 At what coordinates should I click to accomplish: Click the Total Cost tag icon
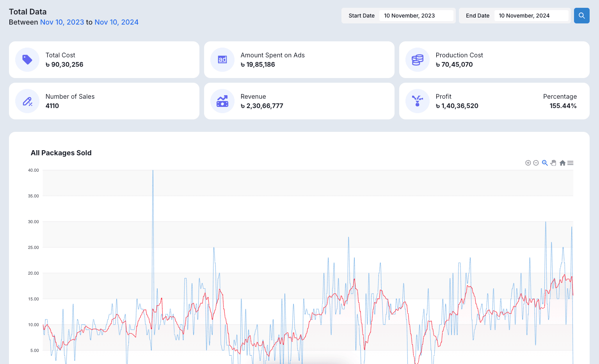tap(27, 60)
